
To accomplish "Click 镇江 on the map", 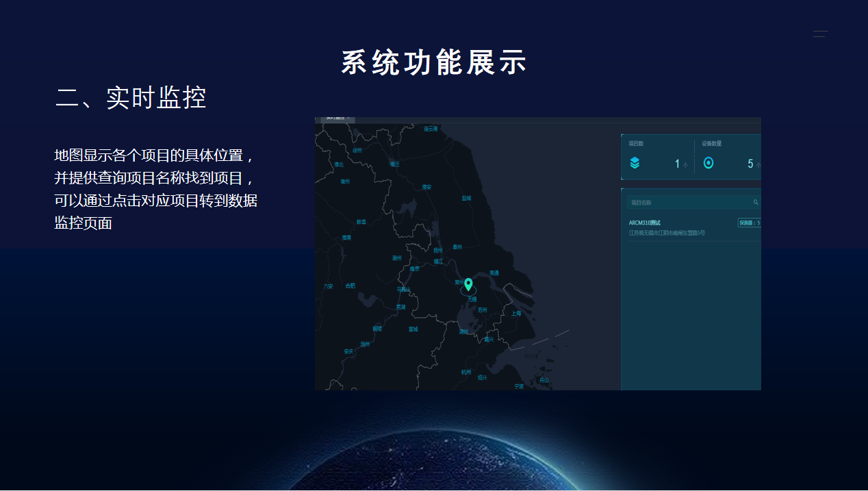I will [439, 261].
